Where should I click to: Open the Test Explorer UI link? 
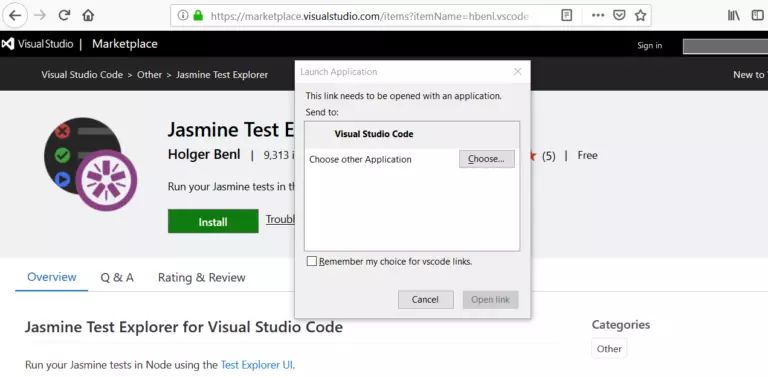[257, 365]
